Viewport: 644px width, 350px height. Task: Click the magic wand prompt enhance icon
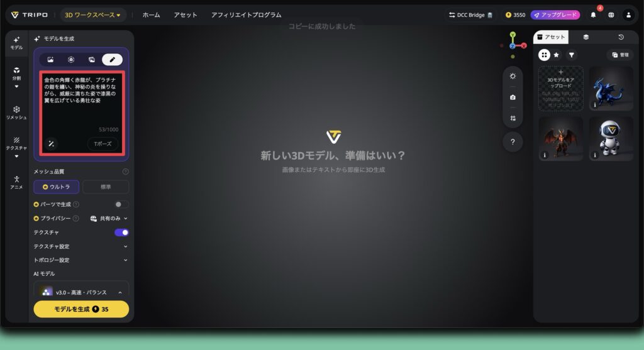pyautogui.click(x=51, y=144)
